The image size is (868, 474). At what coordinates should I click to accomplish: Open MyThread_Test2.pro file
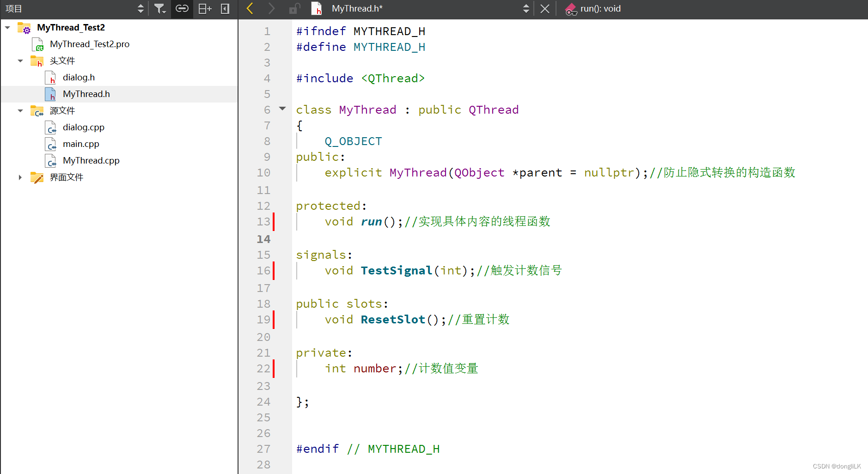(90, 44)
